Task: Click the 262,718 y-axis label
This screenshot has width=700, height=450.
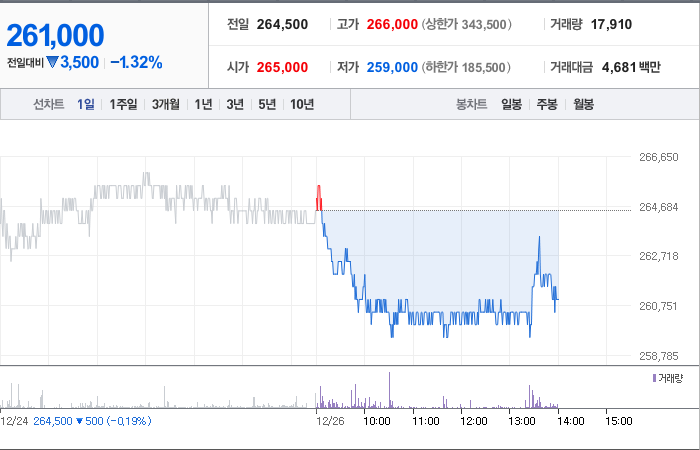Action: pos(658,256)
